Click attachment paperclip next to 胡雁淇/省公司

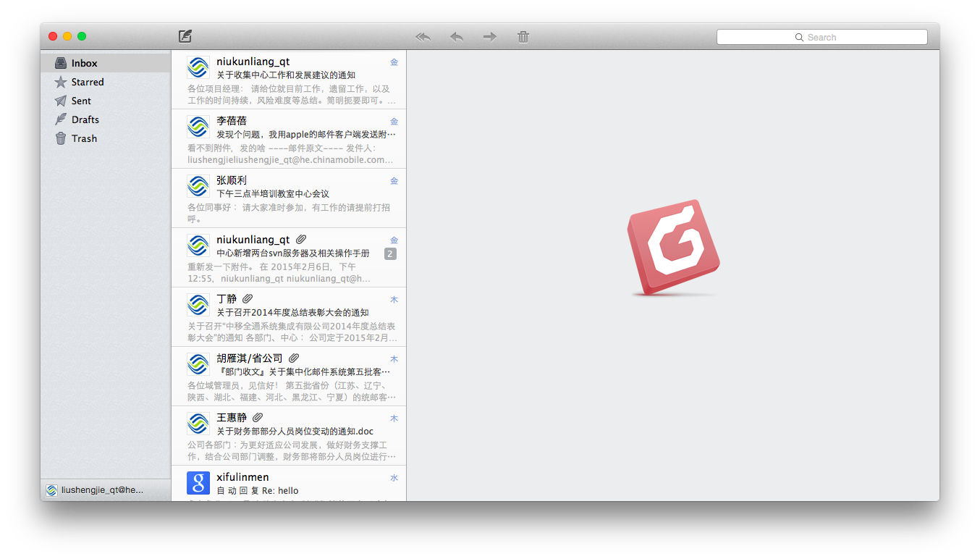click(294, 358)
